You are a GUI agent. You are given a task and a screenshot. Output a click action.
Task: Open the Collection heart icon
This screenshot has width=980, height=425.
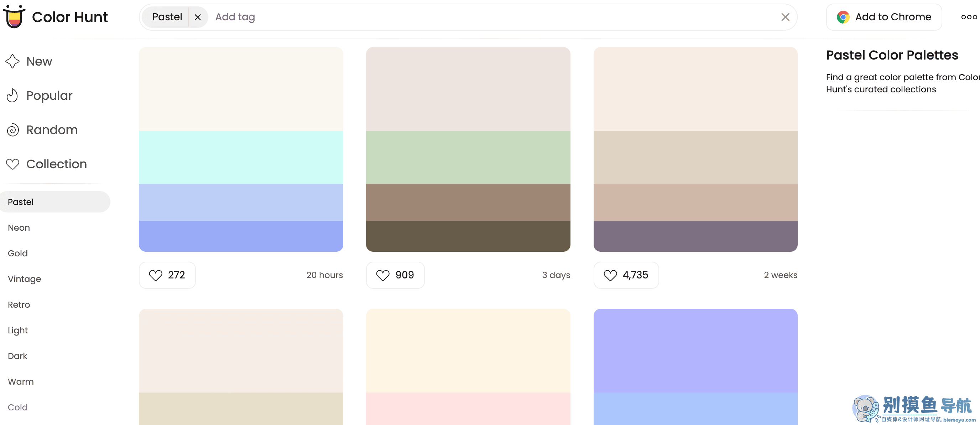click(12, 164)
